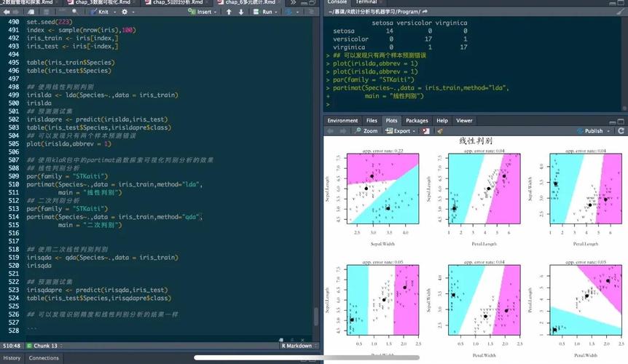Switch to the Packages tab
Screen dimensions: 628x364
click(417, 120)
